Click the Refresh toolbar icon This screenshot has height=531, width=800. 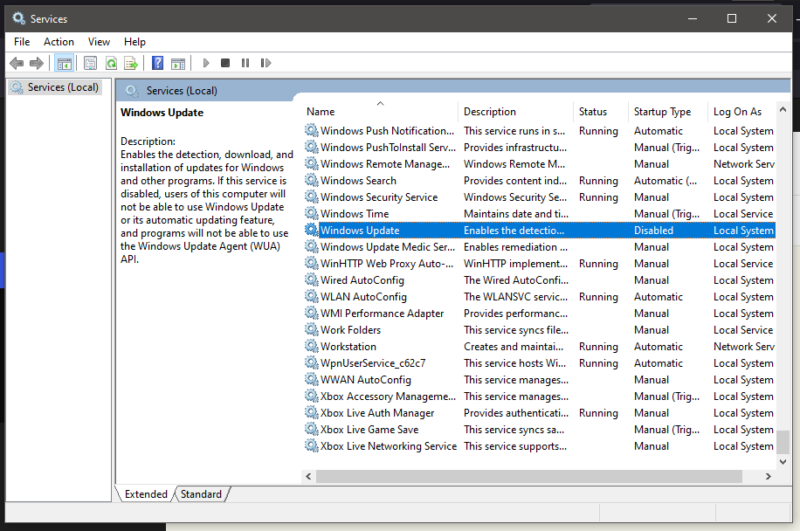[111, 63]
